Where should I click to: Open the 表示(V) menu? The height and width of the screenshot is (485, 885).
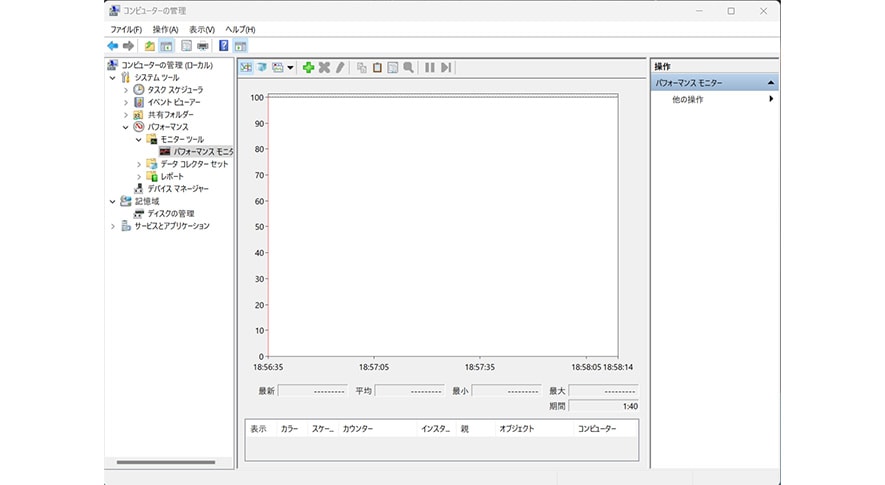(x=201, y=30)
